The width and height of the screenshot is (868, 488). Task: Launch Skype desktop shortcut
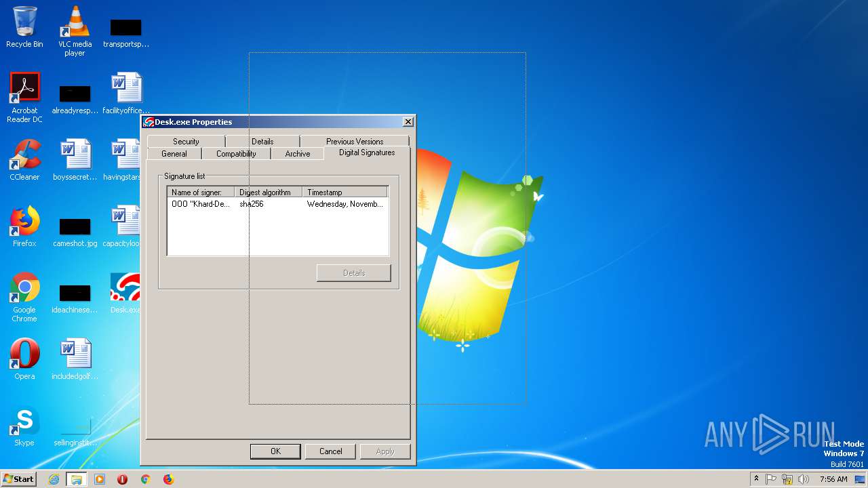point(24,425)
